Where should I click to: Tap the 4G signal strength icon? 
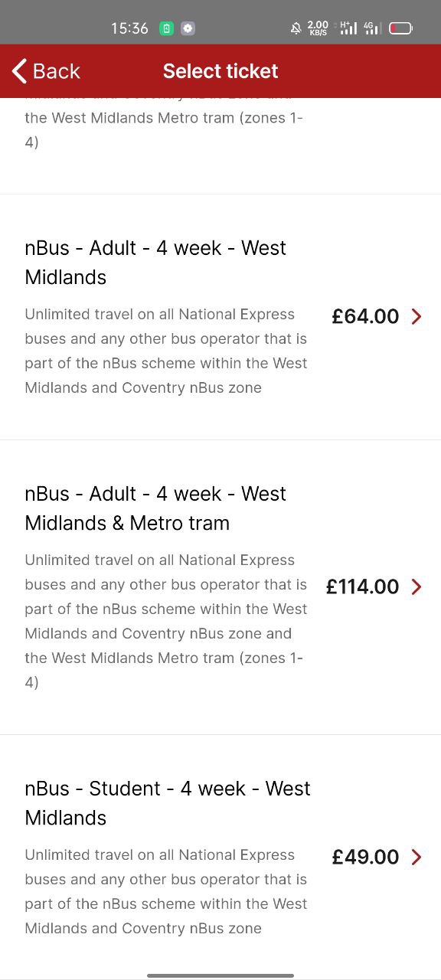point(372,28)
